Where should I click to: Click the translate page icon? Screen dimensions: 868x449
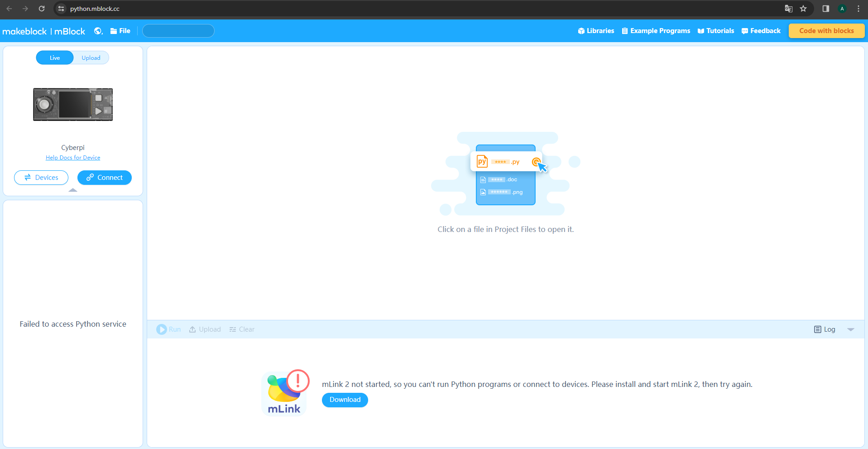(x=789, y=9)
